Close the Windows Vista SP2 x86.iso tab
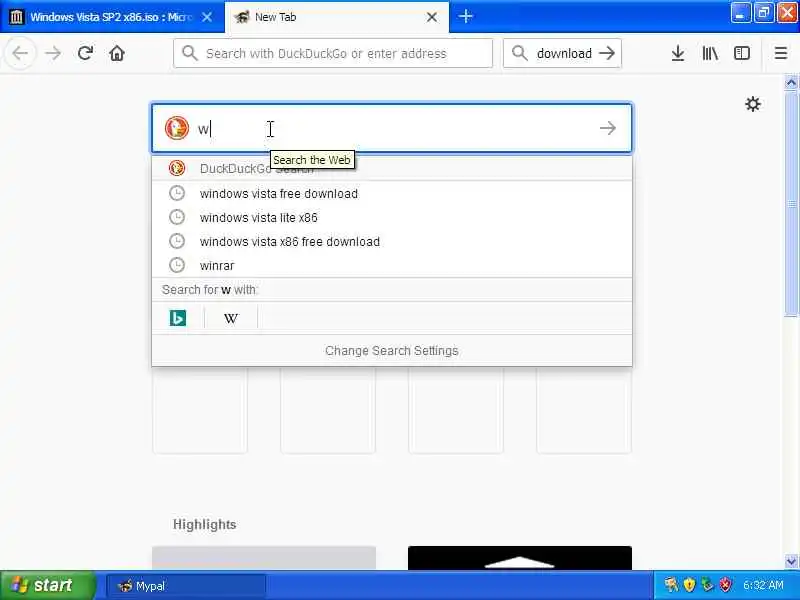 [x=207, y=17]
